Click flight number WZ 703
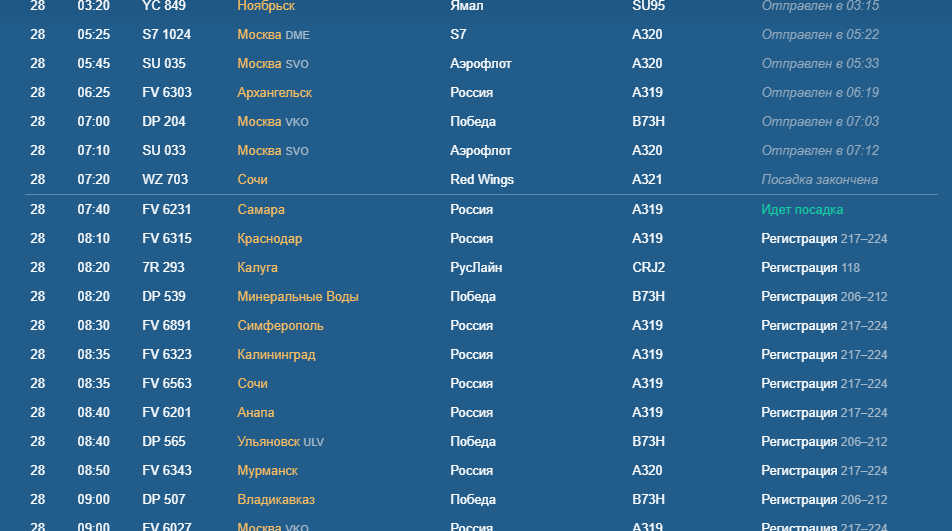This screenshot has width=952, height=531. tap(165, 180)
